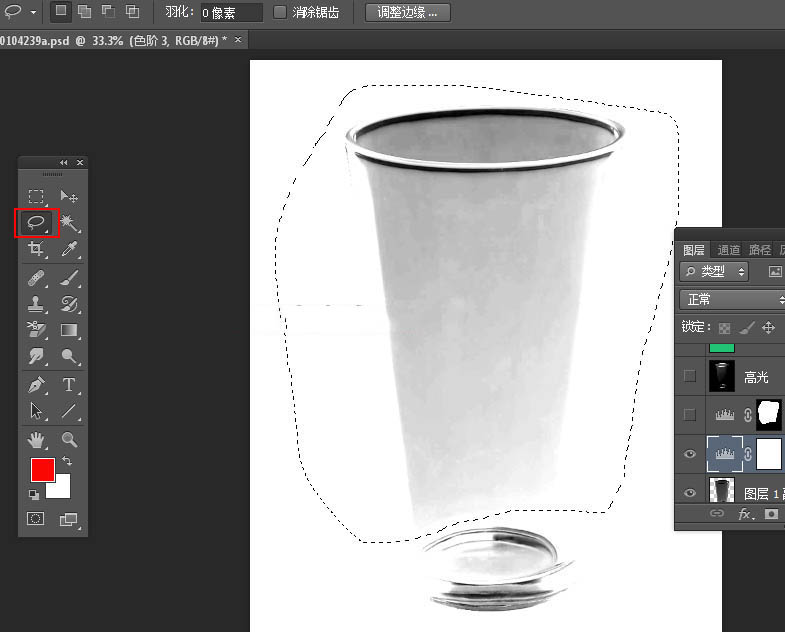
Task: Show the 高光 layer via its visibility box
Action: (x=690, y=376)
